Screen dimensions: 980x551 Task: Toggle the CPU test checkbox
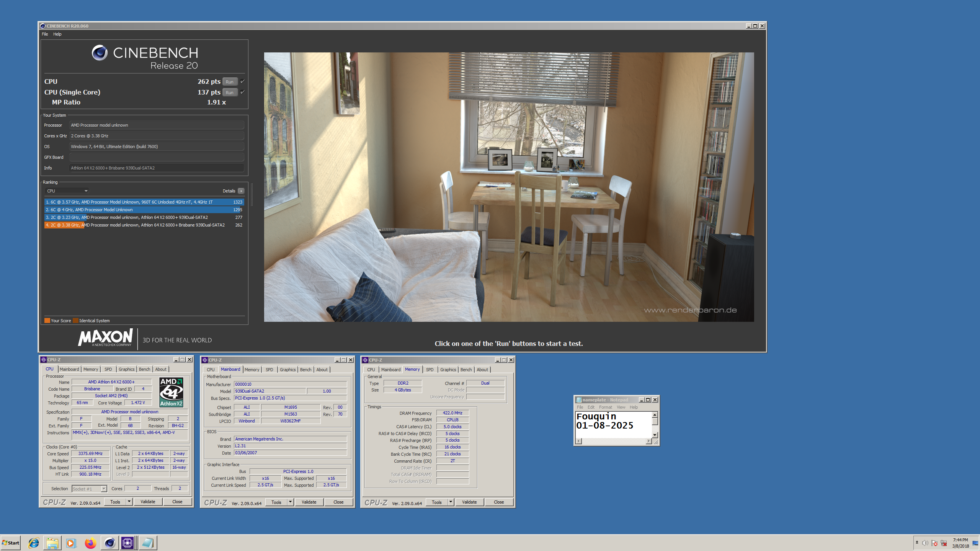click(x=242, y=81)
